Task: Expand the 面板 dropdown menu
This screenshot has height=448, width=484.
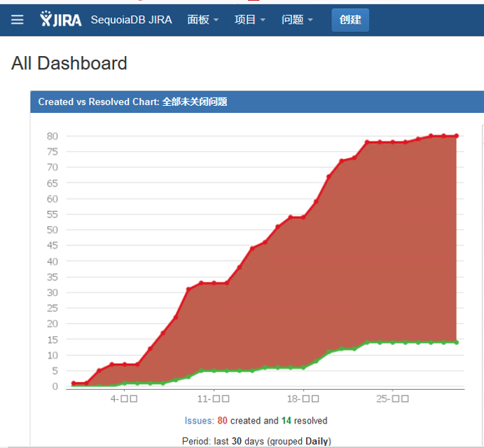Action: click(202, 20)
